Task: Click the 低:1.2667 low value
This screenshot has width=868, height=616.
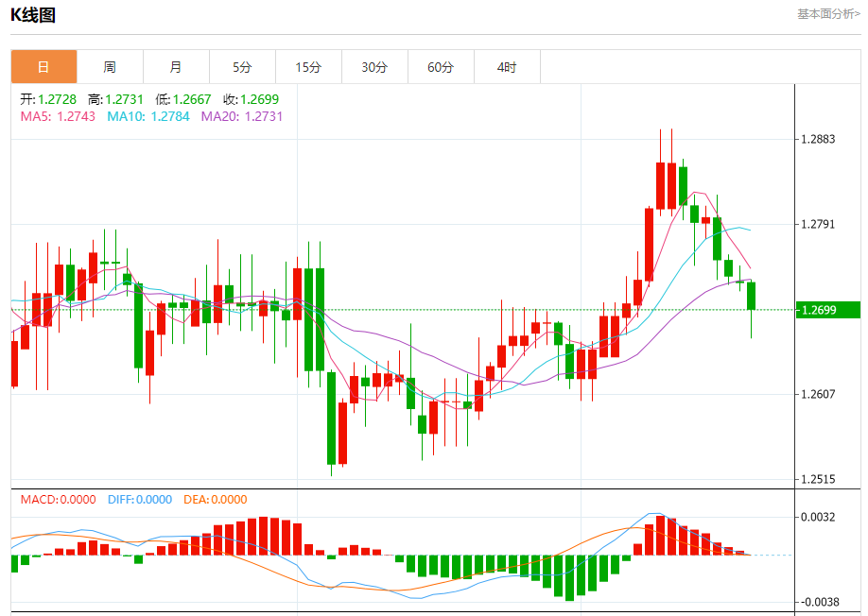Action: [x=183, y=99]
